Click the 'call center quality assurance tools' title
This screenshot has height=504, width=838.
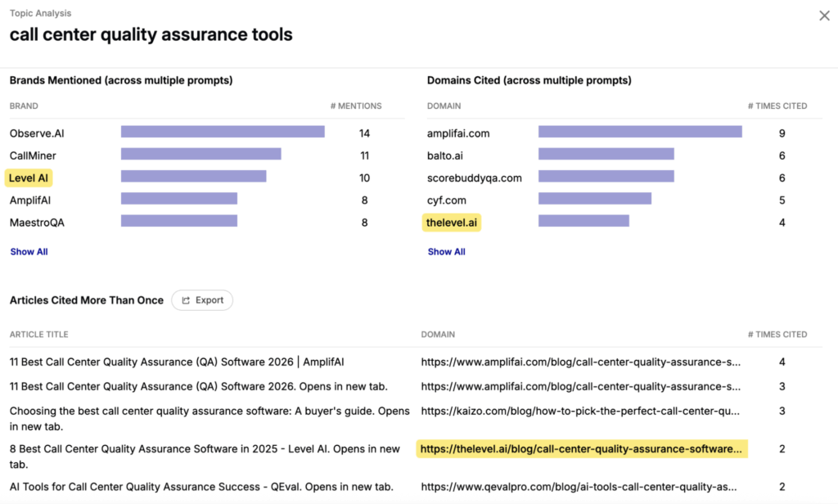(151, 34)
